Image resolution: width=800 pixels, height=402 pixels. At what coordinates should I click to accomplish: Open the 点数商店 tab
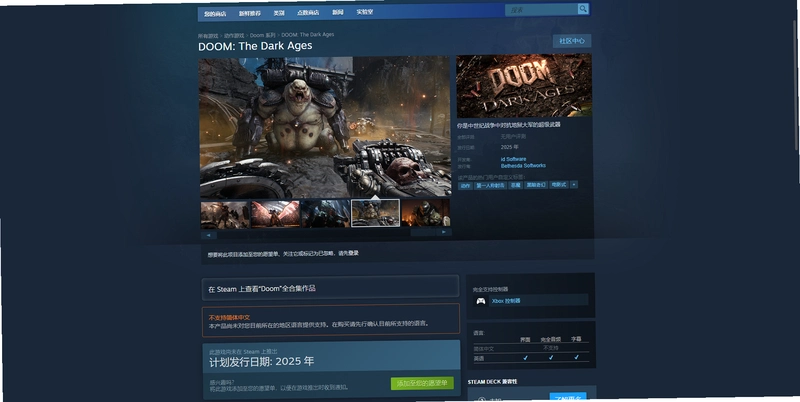coord(308,12)
